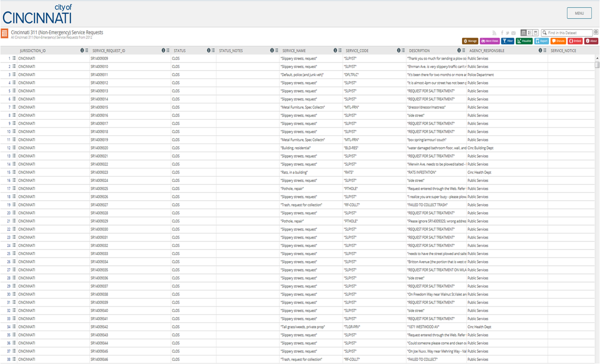The image size is (600, 364).
Task: Show info for SERVICE_CODE column
Action: coord(399,50)
